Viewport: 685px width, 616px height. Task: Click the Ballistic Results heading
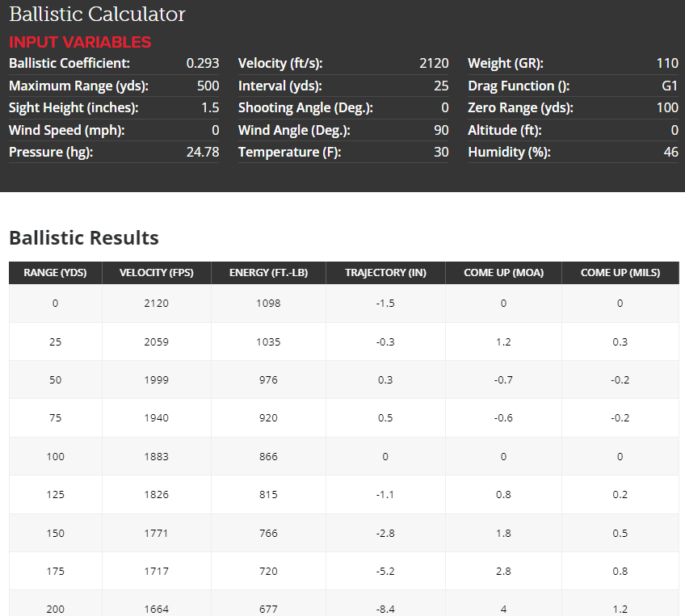click(x=84, y=238)
